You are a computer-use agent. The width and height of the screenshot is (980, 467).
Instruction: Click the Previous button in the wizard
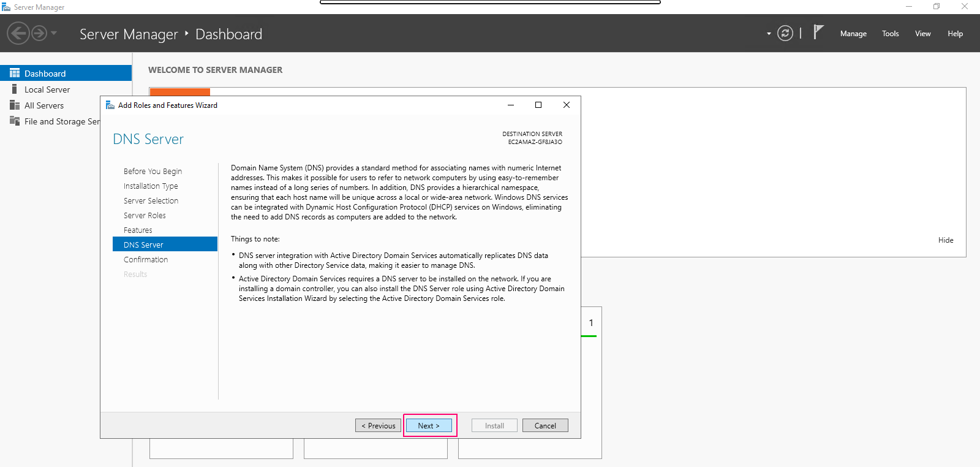(379, 425)
